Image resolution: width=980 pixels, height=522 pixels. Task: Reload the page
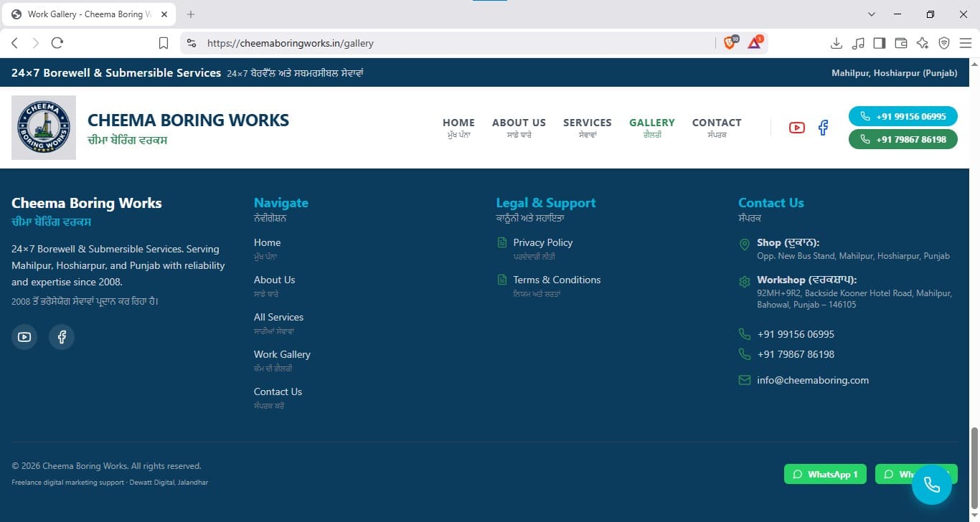point(57,43)
